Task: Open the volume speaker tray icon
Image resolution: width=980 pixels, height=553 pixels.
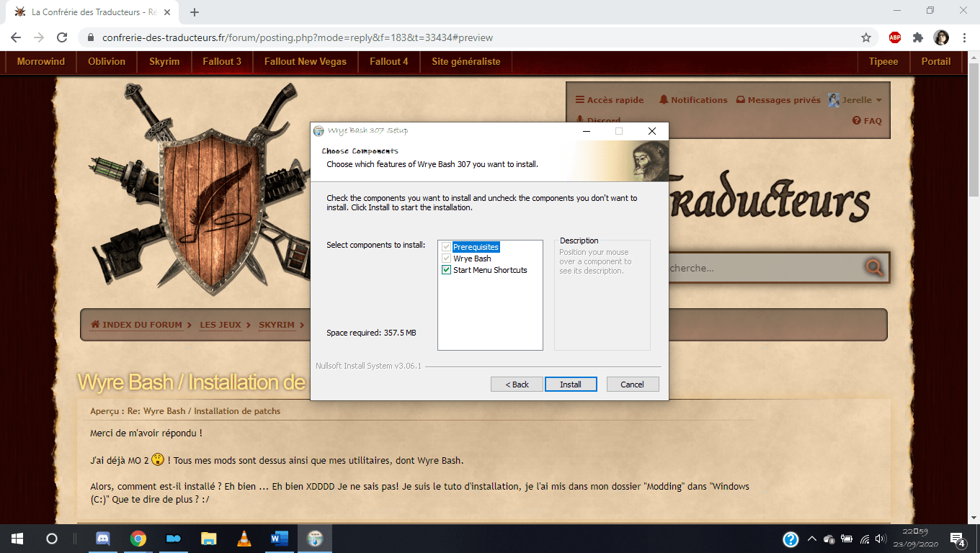Action: pos(880,539)
